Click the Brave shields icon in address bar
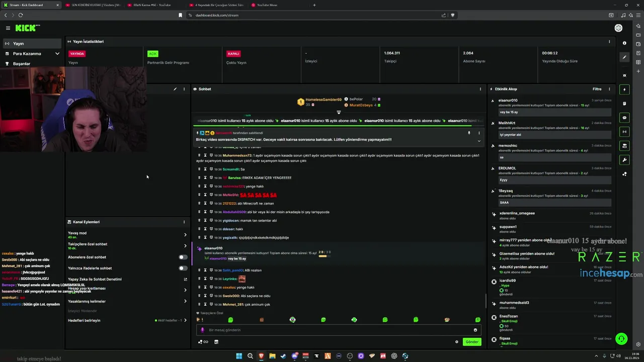Viewport: 644px width, 362px height. pyautogui.click(x=452, y=15)
